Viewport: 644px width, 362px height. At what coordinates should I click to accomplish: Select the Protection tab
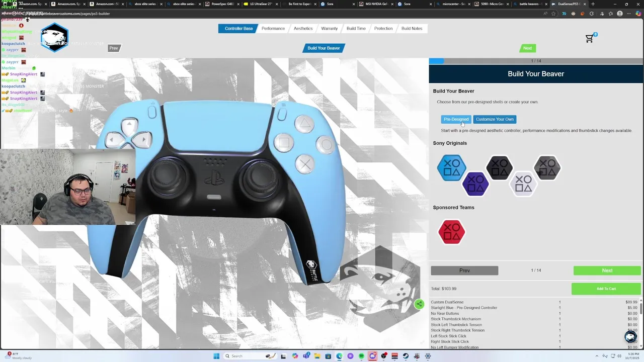(x=383, y=29)
